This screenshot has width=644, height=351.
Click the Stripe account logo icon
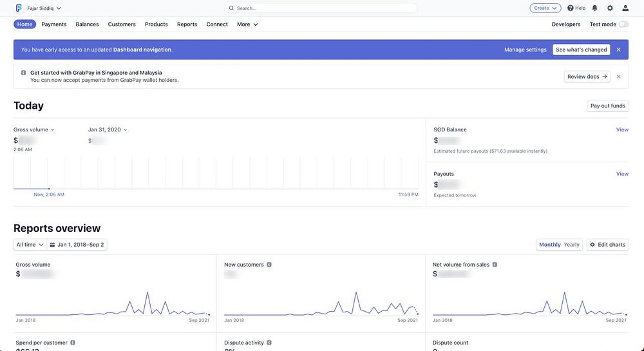coord(19,8)
